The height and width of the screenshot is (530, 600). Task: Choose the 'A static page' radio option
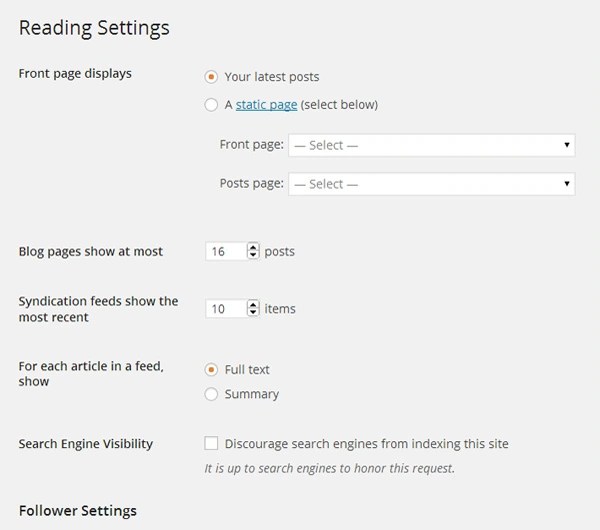tap(211, 104)
